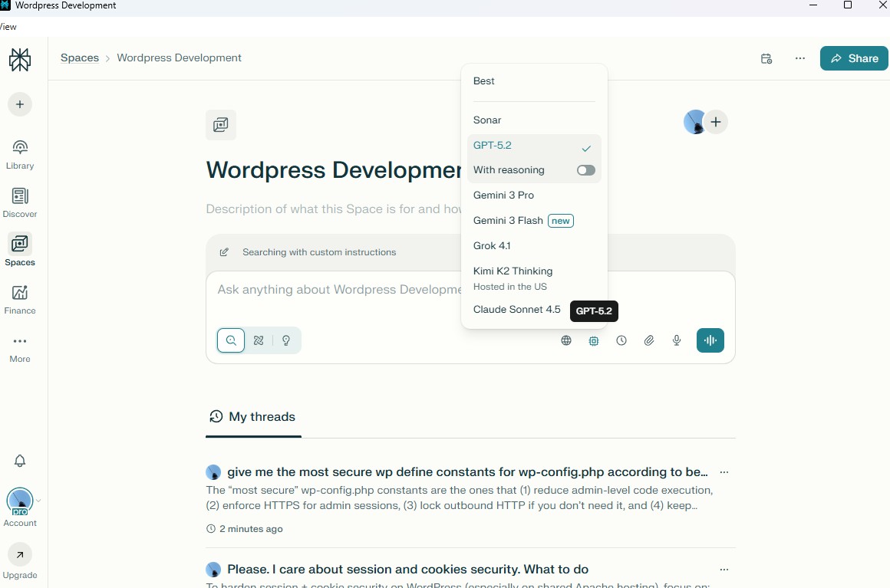Open the Discover sidebar icon

(20, 202)
